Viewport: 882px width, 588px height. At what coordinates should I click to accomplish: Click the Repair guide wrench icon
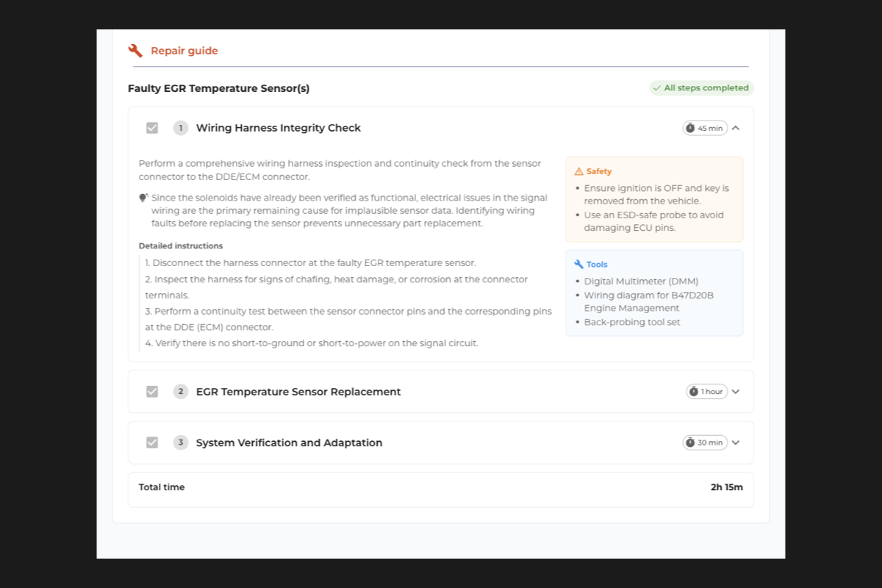pyautogui.click(x=135, y=51)
